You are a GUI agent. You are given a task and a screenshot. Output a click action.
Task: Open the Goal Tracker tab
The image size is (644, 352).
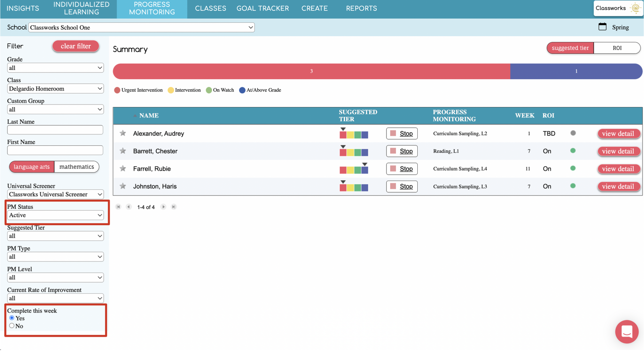(x=262, y=9)
